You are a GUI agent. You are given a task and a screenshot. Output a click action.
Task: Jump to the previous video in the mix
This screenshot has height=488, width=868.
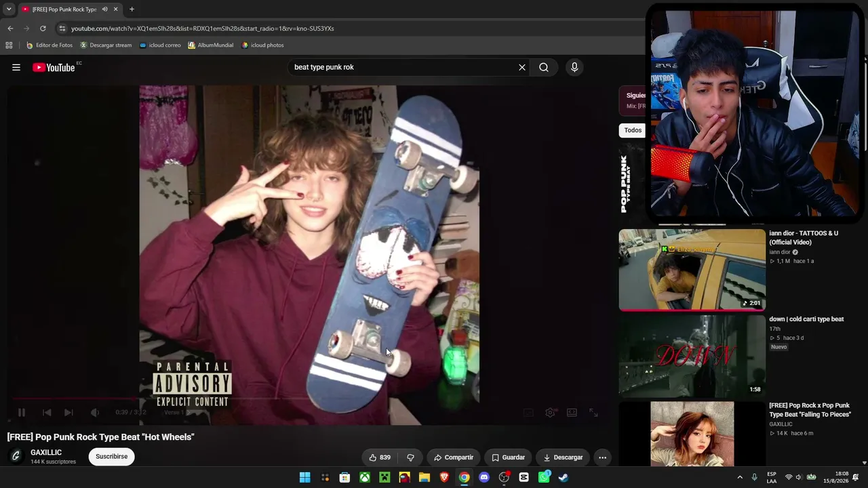pos(47,412)
